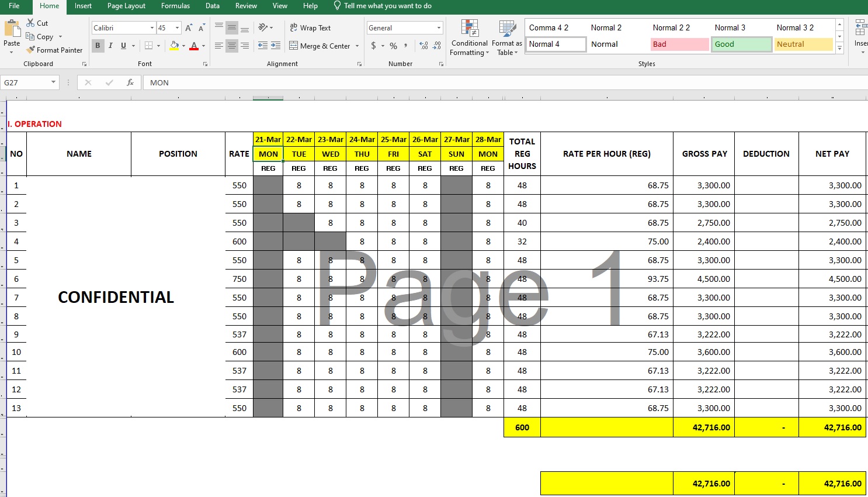Switch to the Data tab
Screen dimensions: 868x497
coord(213,6)
